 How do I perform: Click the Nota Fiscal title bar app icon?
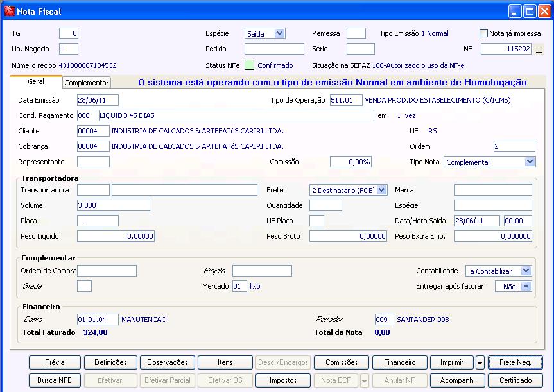tap(9, 10)
